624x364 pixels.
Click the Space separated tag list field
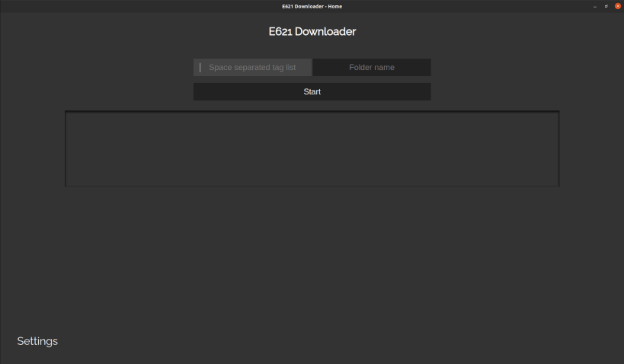tap(253, 68)
